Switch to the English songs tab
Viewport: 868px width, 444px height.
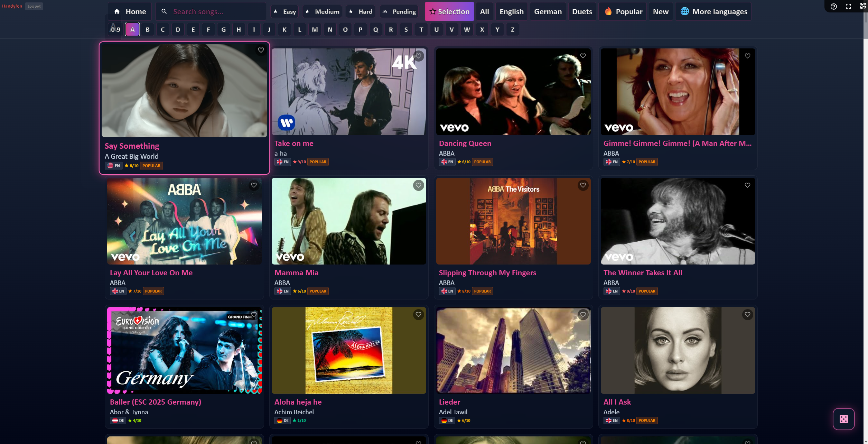point(511,11)
